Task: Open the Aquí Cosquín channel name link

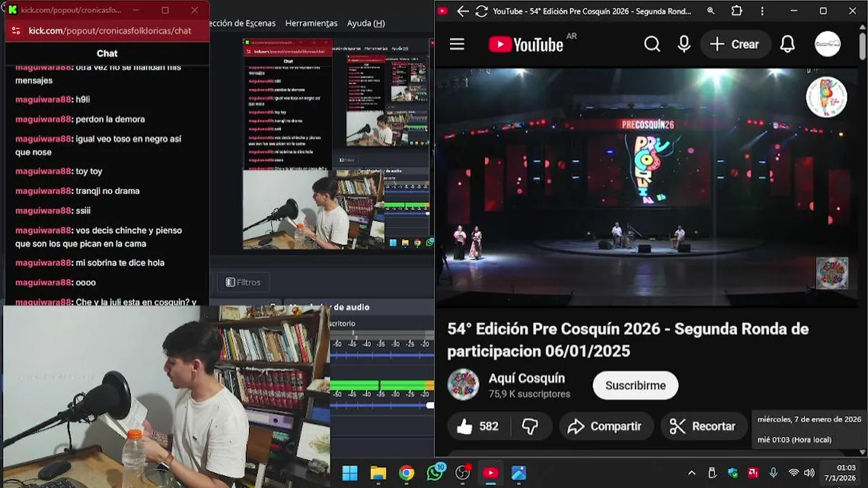Action: click(527, 378)
